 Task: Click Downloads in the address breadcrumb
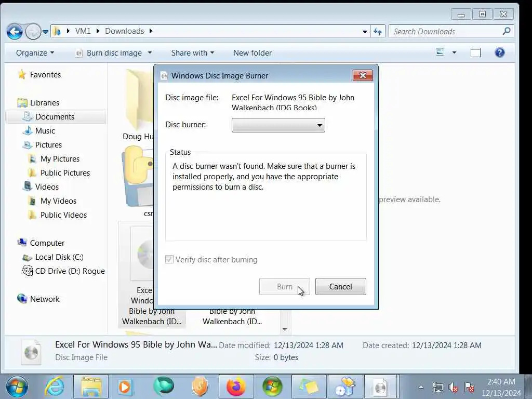[x=125, y=31]
